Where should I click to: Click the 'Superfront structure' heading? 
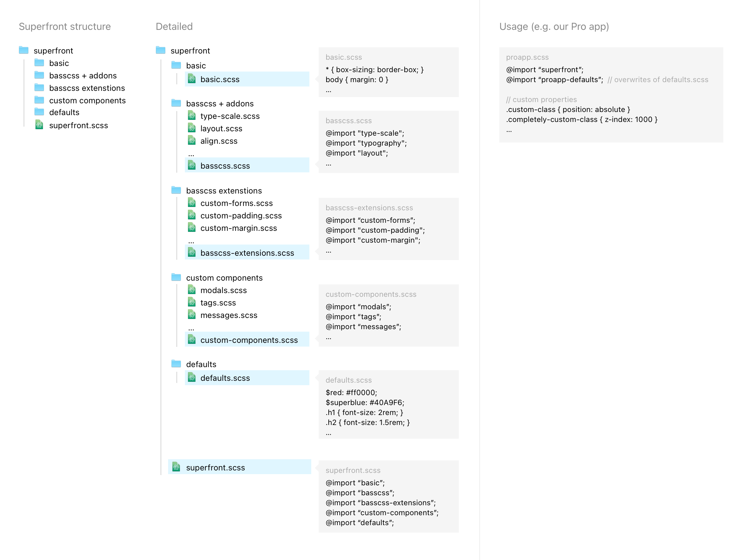tap(65, 26)
